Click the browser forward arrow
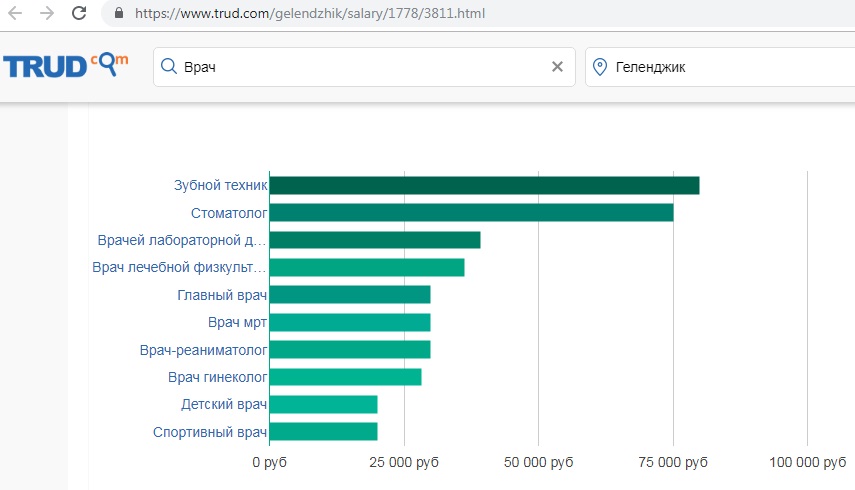 click(47, 13)
